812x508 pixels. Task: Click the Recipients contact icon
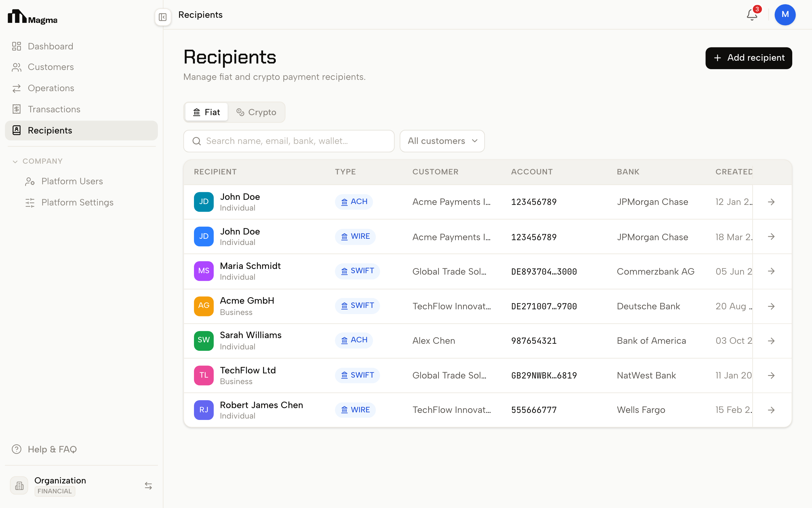click(16, 130)
